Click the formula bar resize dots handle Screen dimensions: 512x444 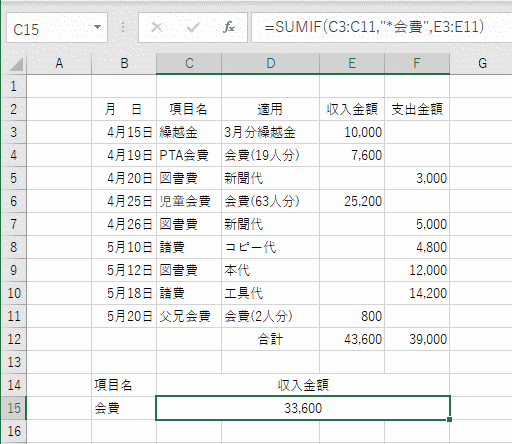click(x=123, y=27)
